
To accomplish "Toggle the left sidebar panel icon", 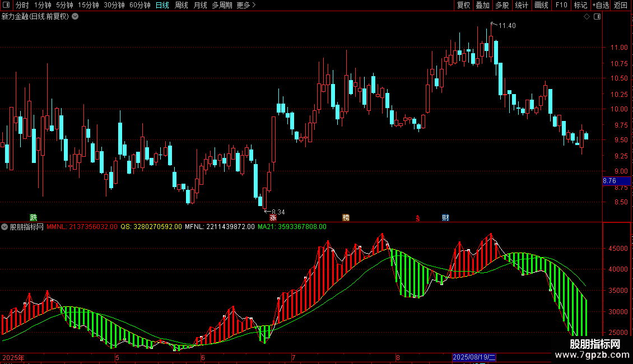I will [x=6, y=5].
